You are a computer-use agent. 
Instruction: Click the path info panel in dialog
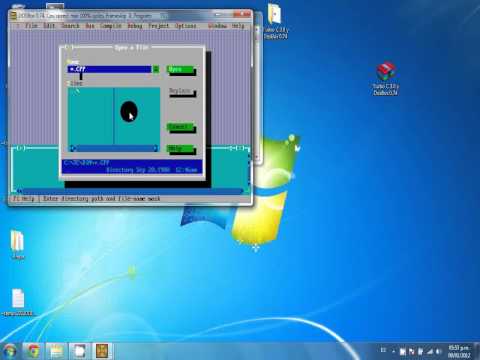pos(132,166)
